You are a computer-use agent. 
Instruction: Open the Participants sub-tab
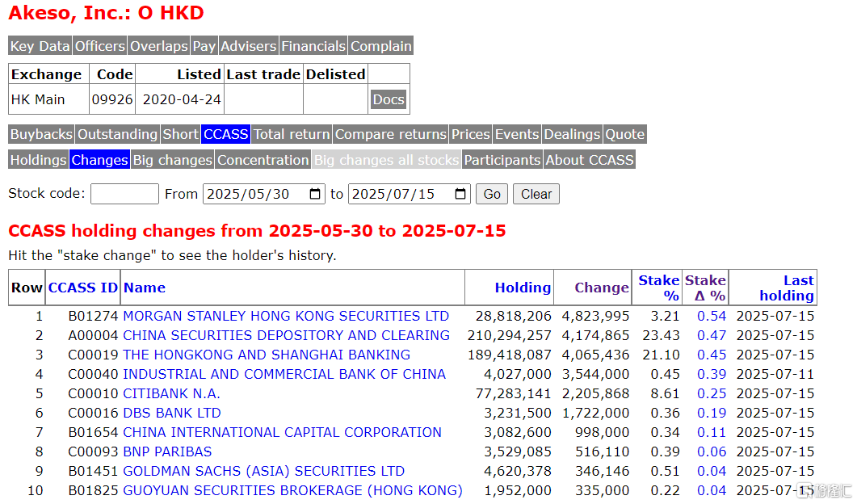point(502,160)
